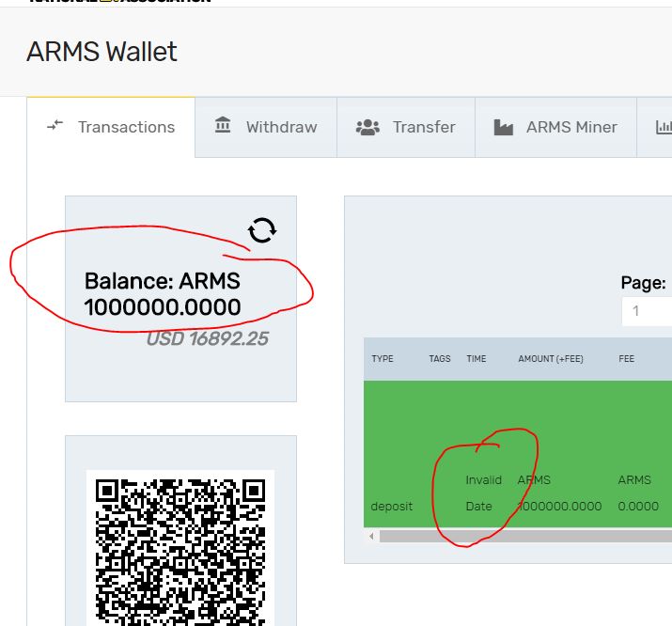Screen dimensions: 672x626
Task: Click the 'deposit' type cell
Action: point(392,506)
